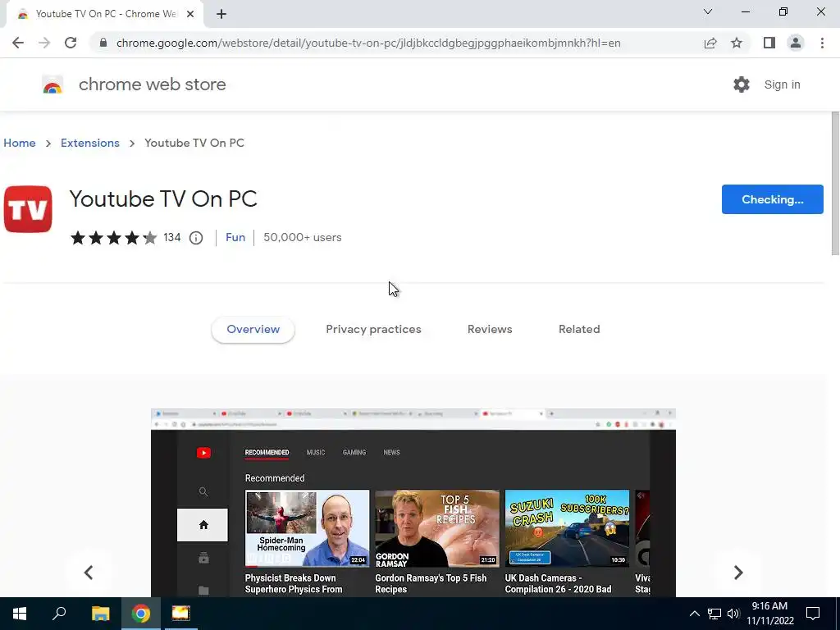Click the 'Youtube TV On PC' title heading
The width and height of the screenshot is (840, 630).
click(x=163, y=199)
